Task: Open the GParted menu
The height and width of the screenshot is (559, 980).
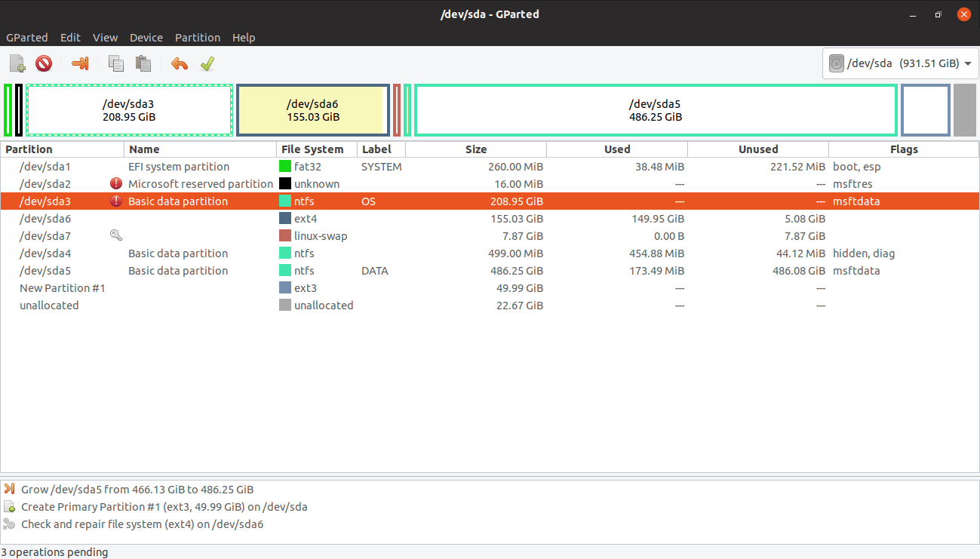Action: click(x=27, y=37)
